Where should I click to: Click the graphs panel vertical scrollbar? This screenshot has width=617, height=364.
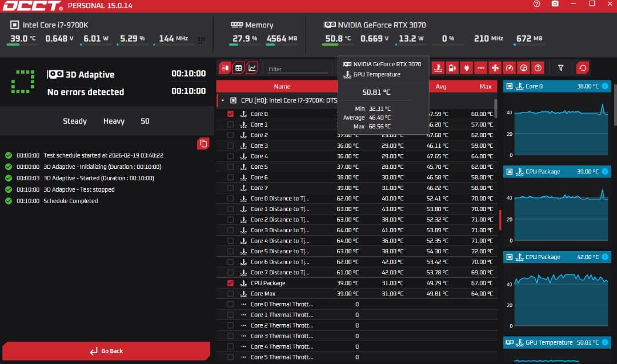point(615,106)
